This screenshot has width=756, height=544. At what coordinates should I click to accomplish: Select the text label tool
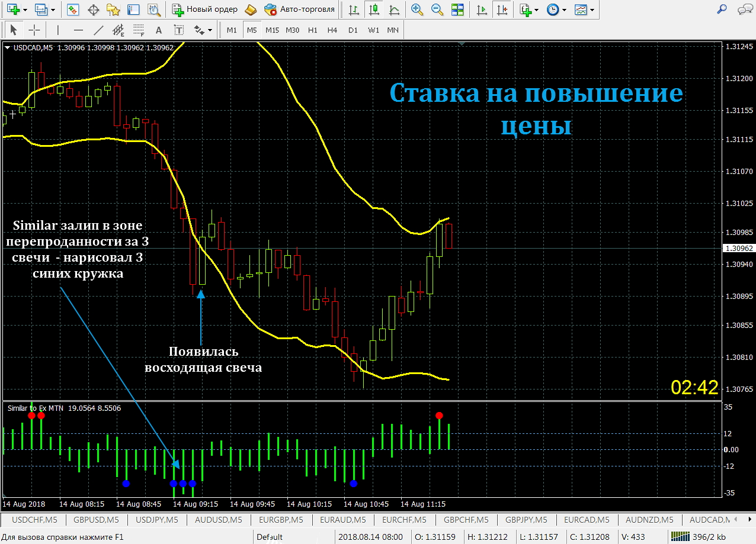[180, 30]
